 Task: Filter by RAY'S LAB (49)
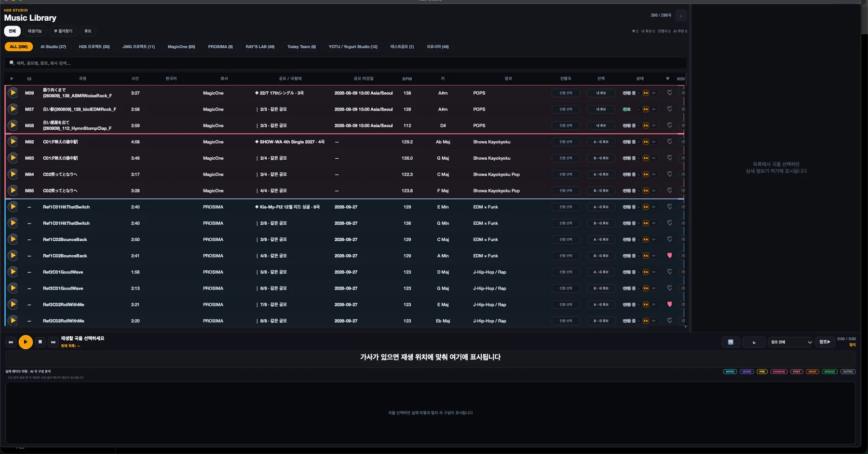tap(260, 47)
